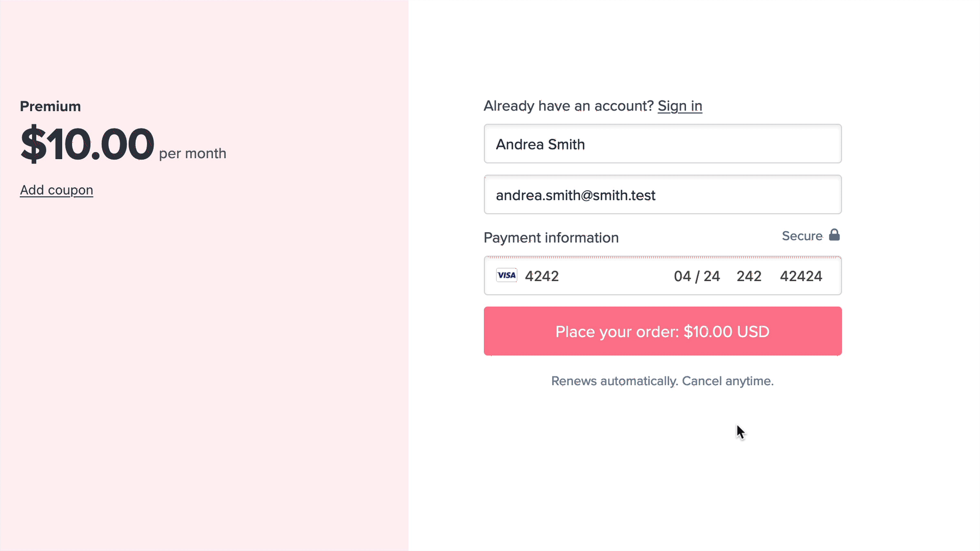Click empty area of card details box

pyautogui.click(x=615, y=276)
